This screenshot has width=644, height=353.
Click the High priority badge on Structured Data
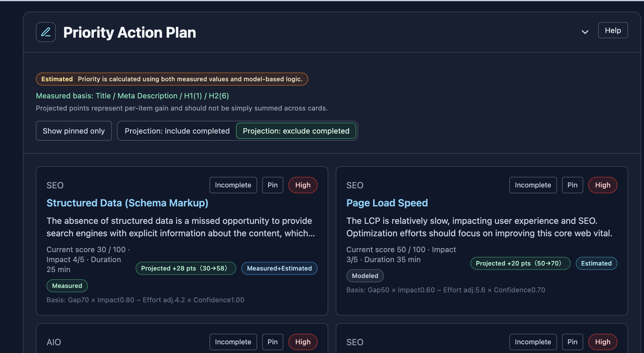(303, 185)
